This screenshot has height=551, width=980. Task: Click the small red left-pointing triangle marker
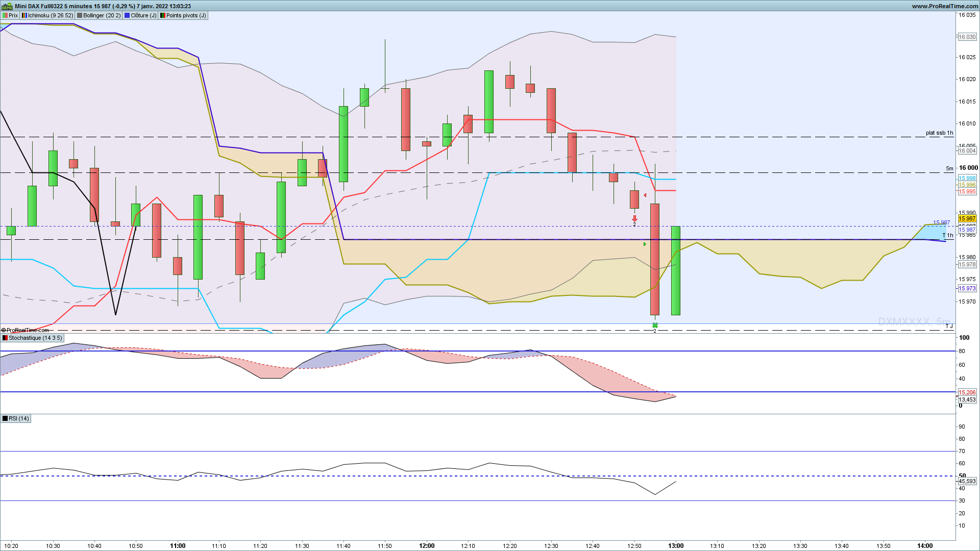(x=645, y=195)
